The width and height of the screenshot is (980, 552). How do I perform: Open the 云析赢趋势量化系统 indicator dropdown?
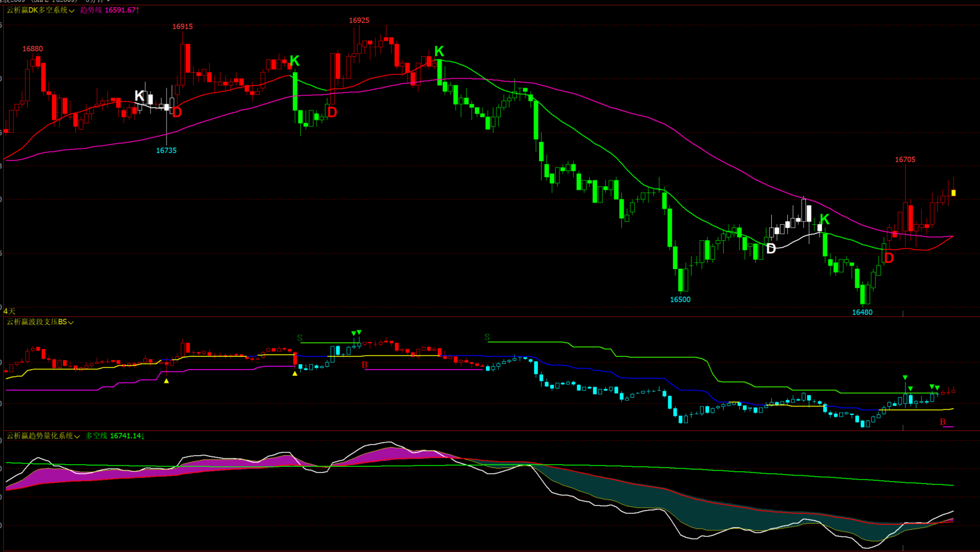(77, 437)
